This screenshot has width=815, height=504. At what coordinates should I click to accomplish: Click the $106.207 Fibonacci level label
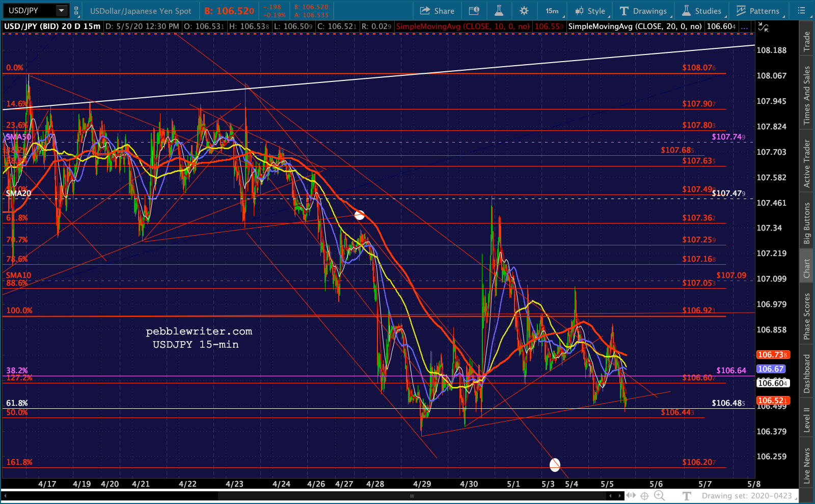coord(699,462)
